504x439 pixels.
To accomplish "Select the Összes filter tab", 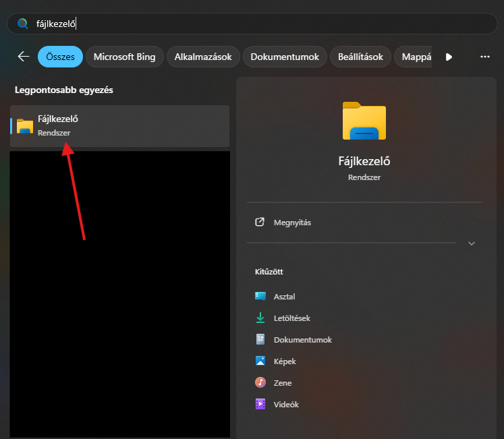I will coord(60,57).
